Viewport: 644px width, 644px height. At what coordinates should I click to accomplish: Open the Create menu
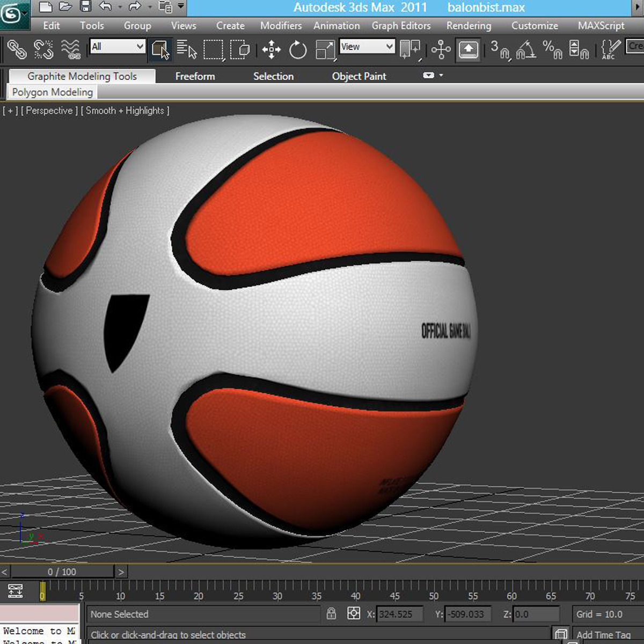tap(230, 25)
